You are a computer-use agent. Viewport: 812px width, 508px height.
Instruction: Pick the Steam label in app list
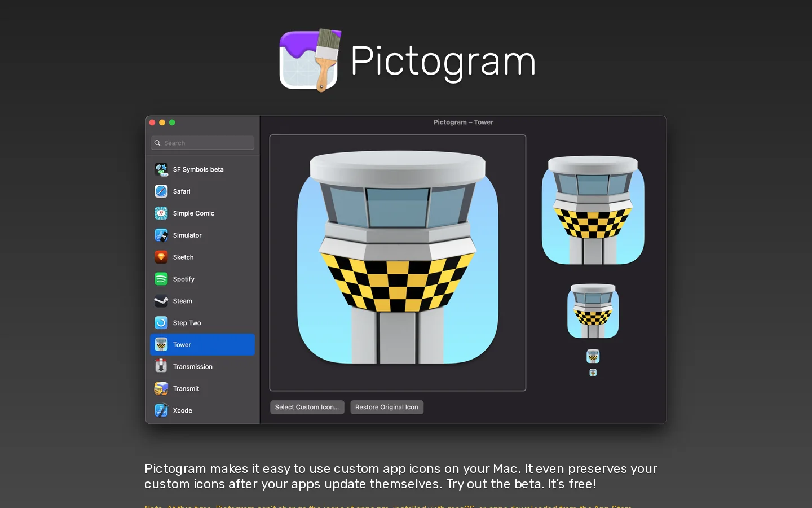coord(183,301)
